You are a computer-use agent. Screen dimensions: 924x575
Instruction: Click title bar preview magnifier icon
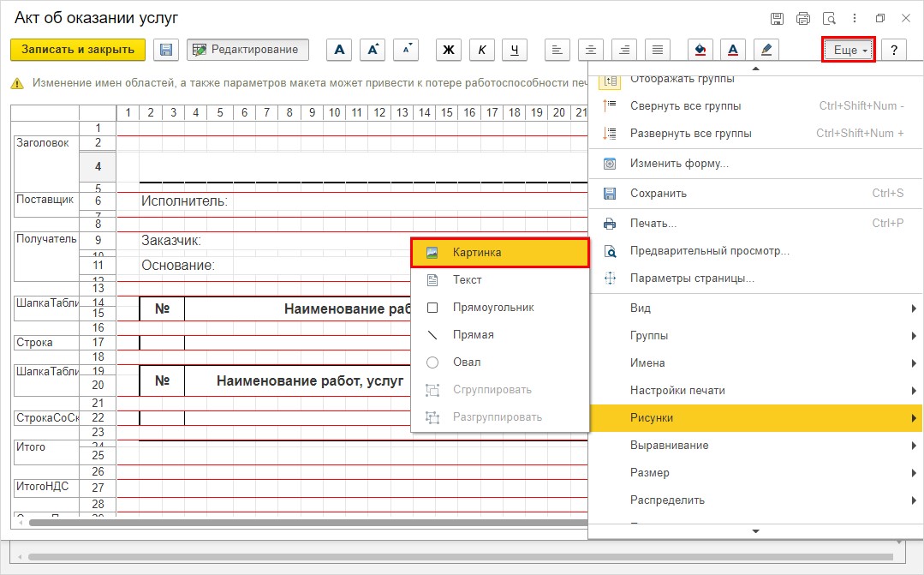click(829, 18)
